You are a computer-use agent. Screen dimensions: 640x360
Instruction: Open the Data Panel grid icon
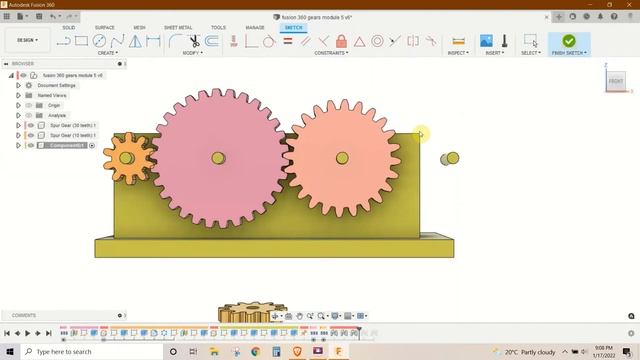point(7,16)
